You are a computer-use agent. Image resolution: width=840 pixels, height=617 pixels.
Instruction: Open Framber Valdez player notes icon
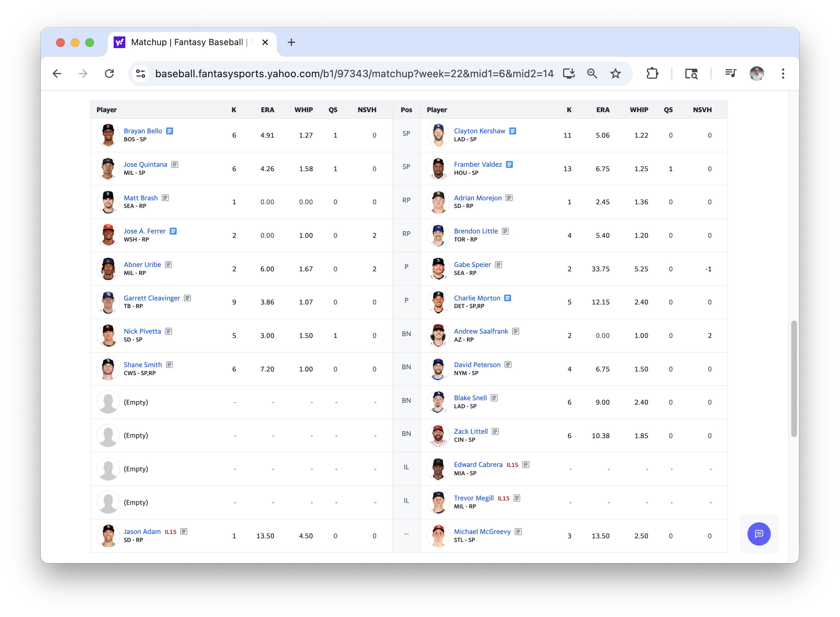(510, 164)
